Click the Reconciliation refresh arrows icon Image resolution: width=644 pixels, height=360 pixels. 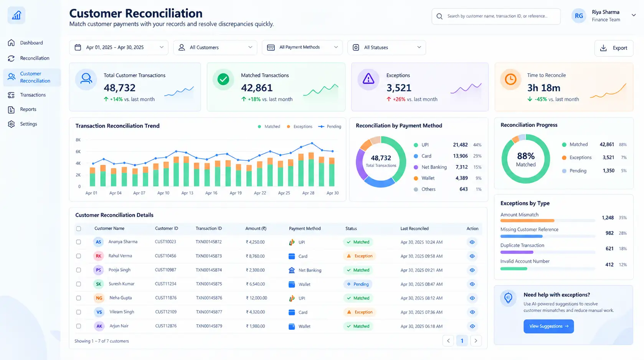click(x=11, y=58)
